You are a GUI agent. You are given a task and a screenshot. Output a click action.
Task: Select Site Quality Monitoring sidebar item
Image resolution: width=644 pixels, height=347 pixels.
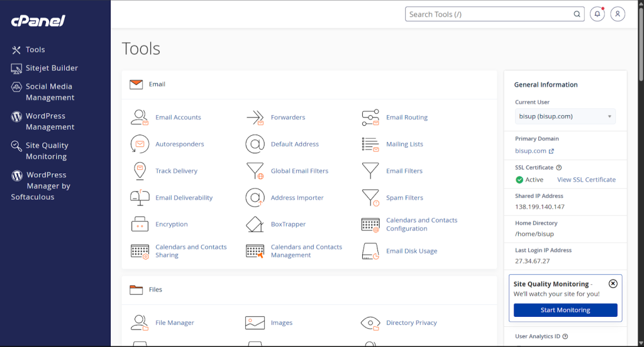tap(47, 151)
